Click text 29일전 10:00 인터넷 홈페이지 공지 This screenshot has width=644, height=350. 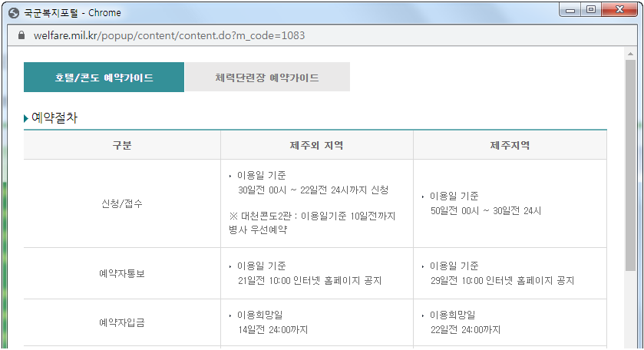(x=502, y=281)
